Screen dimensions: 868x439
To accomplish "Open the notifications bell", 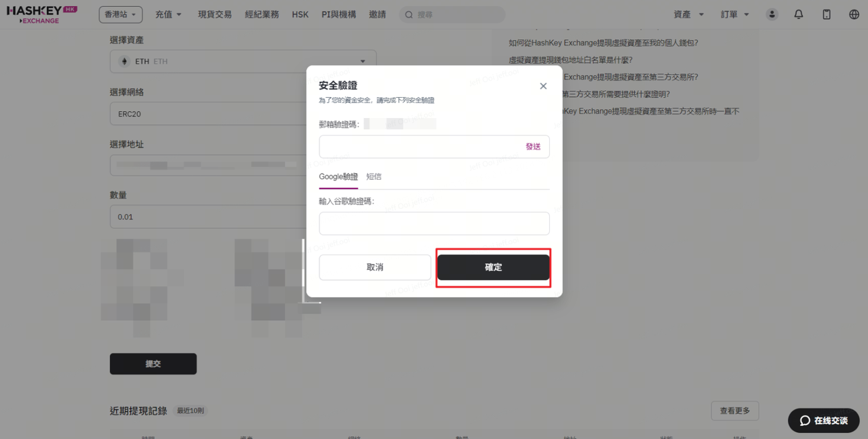I will (799, 14).
